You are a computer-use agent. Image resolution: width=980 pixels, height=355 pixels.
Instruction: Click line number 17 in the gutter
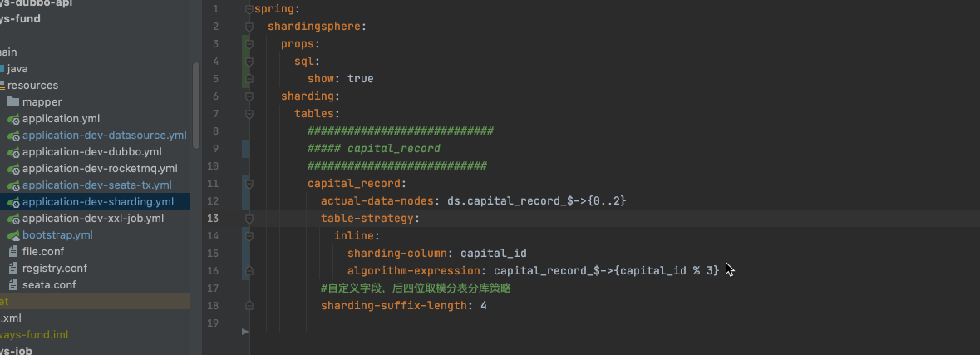(213, 288)
